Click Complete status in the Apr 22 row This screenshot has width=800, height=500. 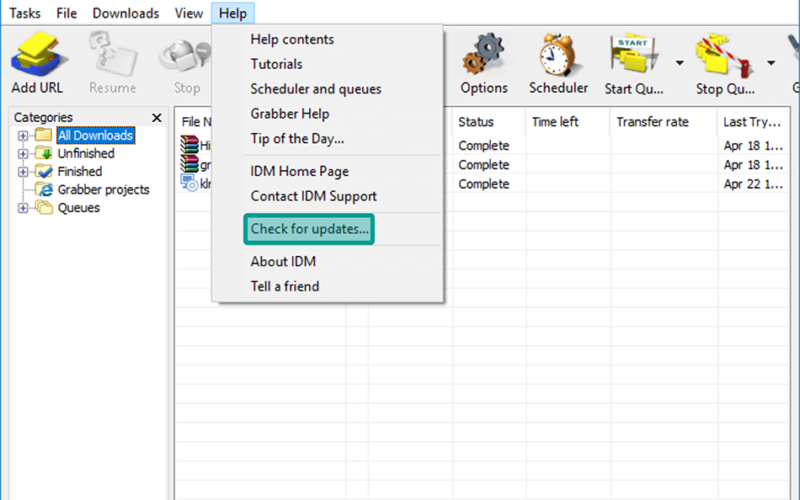click(x=484, y=184)
